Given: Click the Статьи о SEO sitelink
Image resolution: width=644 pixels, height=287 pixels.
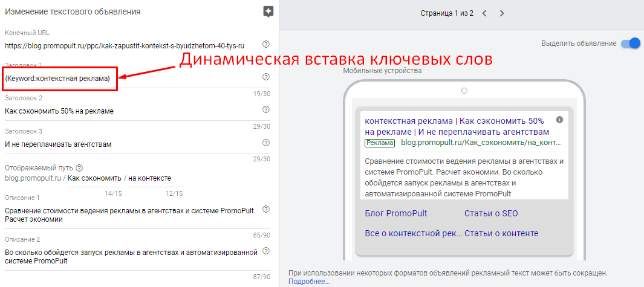Looking at the screenshot, I should point(491,213).
